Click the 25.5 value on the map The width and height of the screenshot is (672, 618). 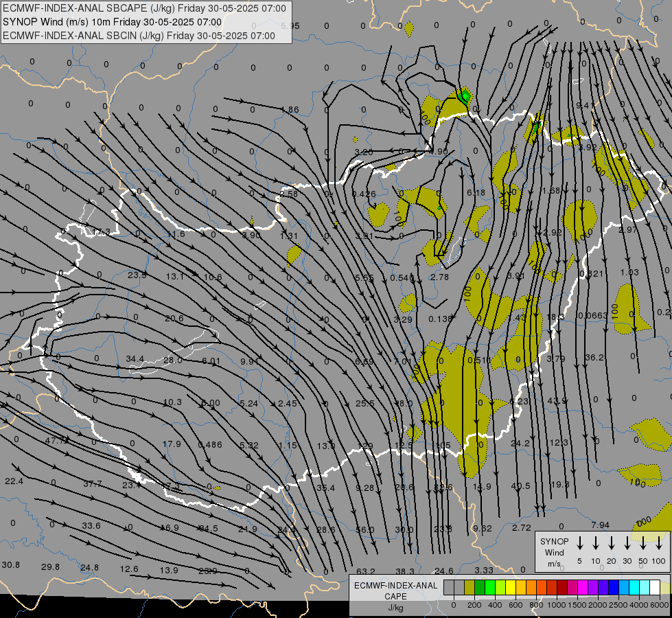pos(364,404)
